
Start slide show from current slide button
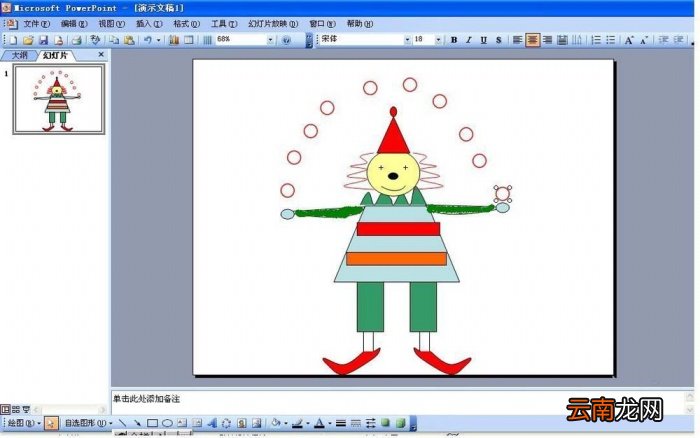tap(26, 409)
